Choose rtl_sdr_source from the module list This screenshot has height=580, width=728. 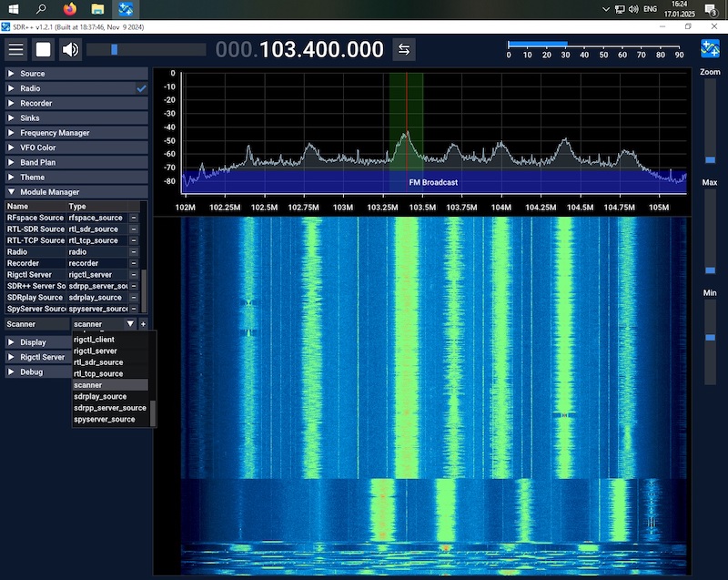[110, 362]
